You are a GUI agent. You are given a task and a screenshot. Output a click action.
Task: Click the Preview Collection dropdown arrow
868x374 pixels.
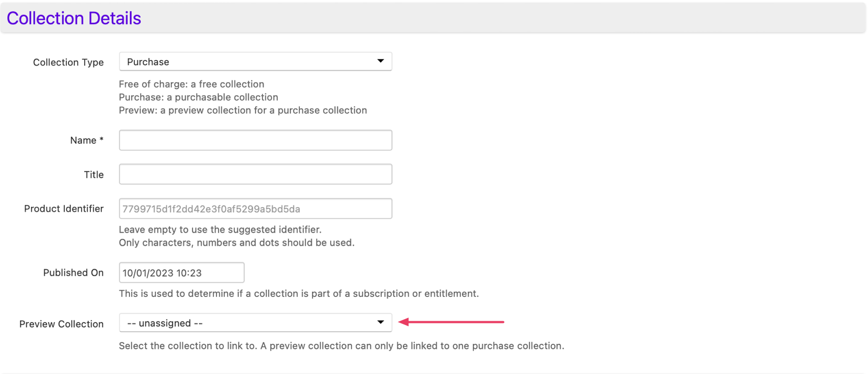tap(381, 323)
